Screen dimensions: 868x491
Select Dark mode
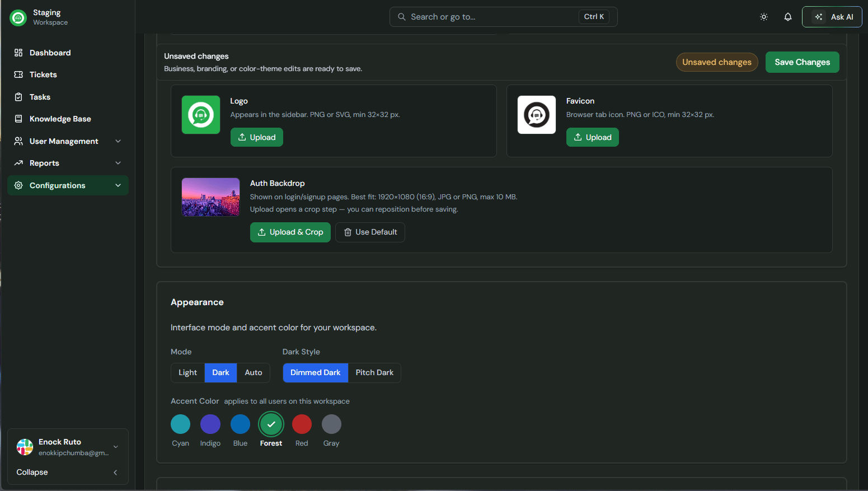point(220,373)
